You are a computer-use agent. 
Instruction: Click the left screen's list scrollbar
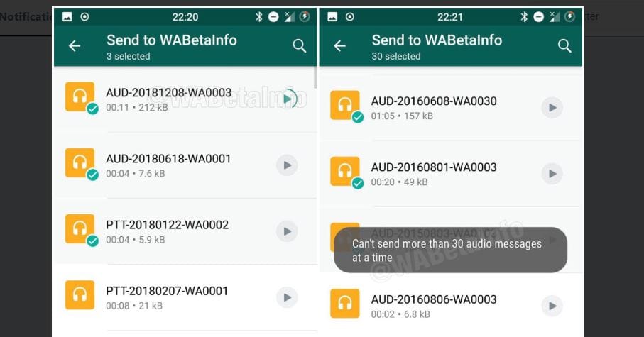[315, 77]
